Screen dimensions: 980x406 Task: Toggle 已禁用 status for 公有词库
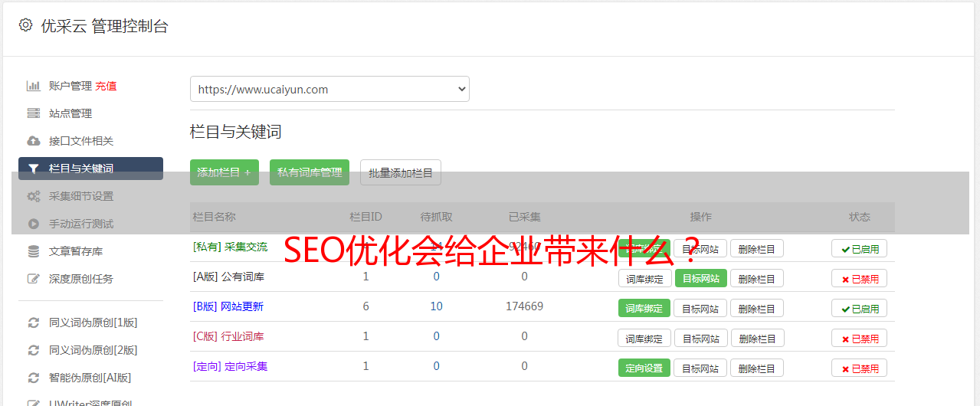click(x=860, y=278)
